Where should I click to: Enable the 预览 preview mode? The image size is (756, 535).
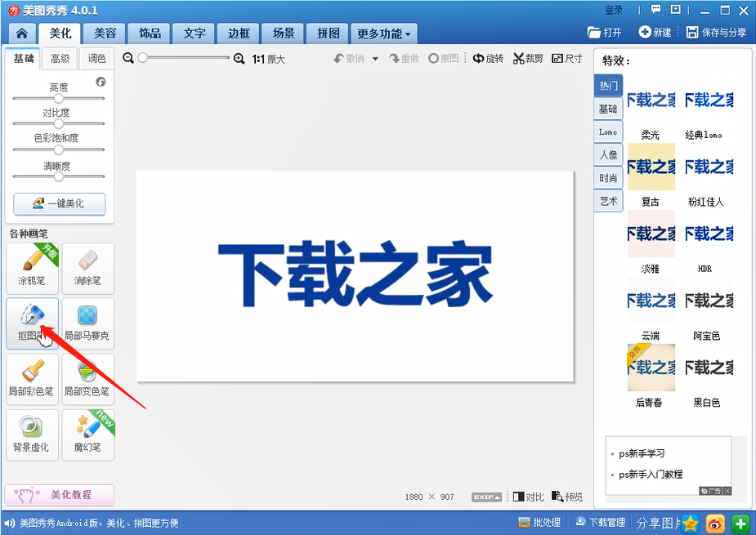tap(567, 496)
